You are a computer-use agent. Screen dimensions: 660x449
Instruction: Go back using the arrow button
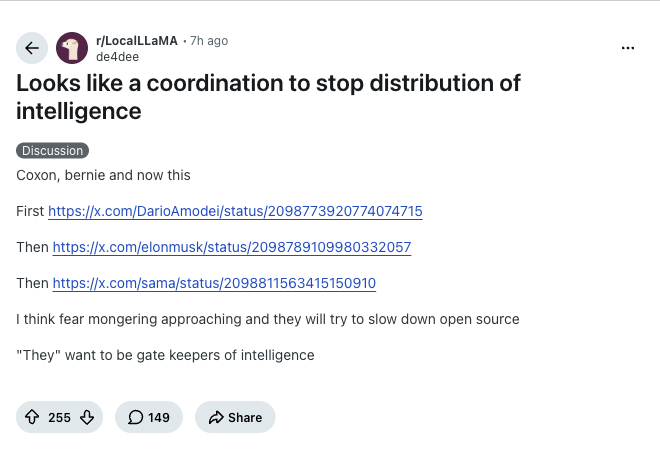[32, 48]
